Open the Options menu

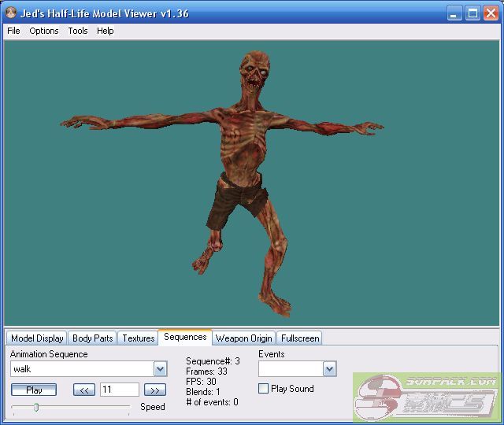pos(44,31)
